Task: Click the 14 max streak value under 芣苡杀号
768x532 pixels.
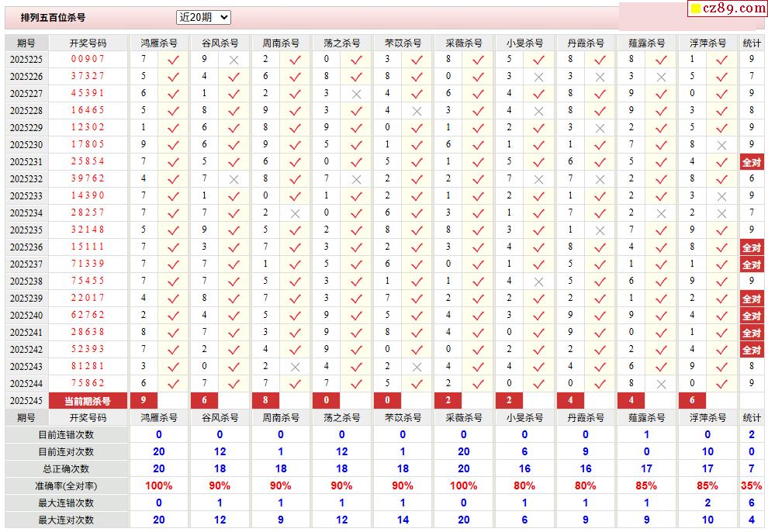Action: point(403,520)
